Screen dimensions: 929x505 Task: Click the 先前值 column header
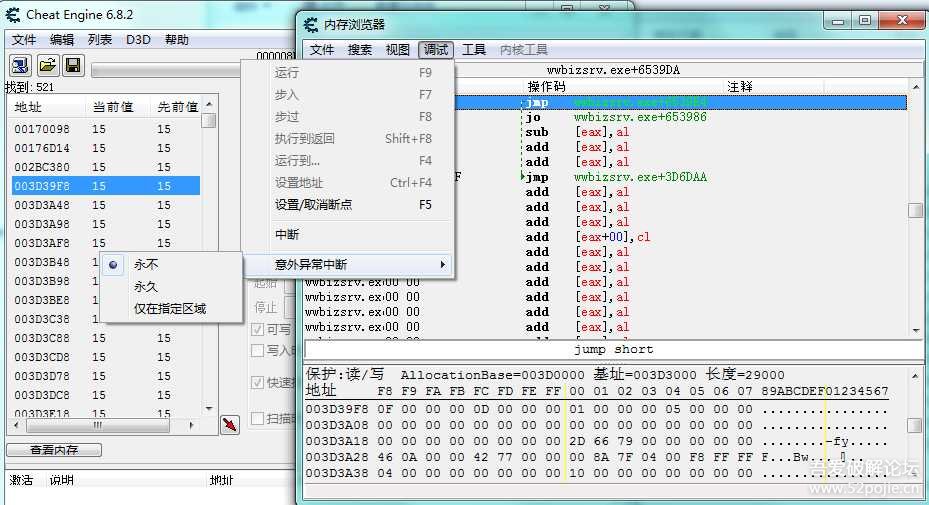click(x=177, y=107)
